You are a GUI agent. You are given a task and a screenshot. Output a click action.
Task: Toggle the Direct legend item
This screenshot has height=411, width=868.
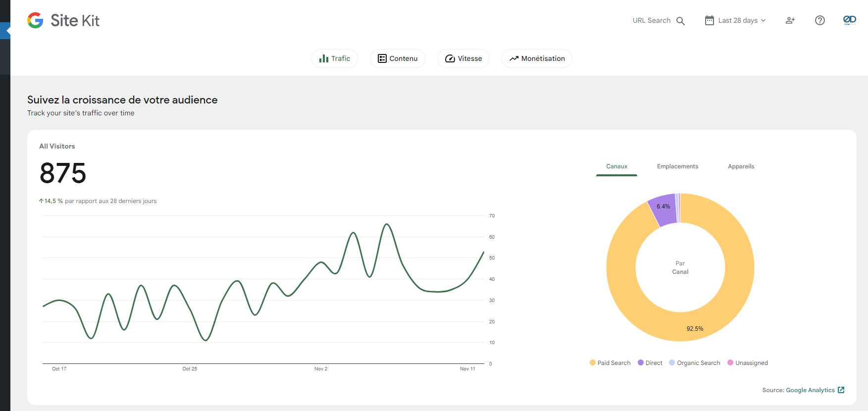tap(650, 363)
